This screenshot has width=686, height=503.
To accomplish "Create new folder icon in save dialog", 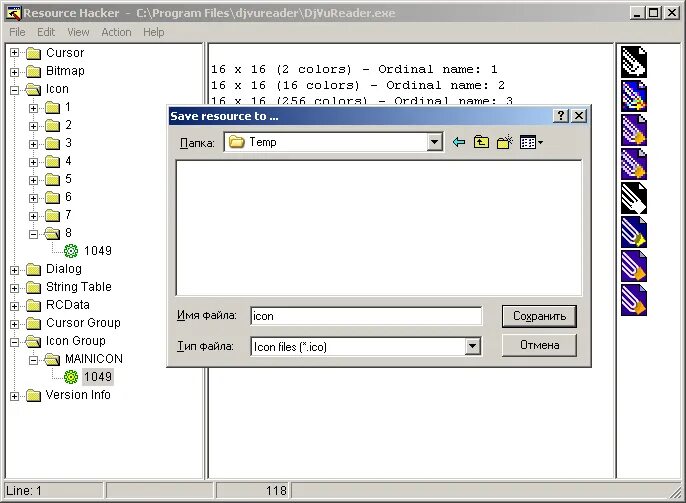I will coord(504,142).
